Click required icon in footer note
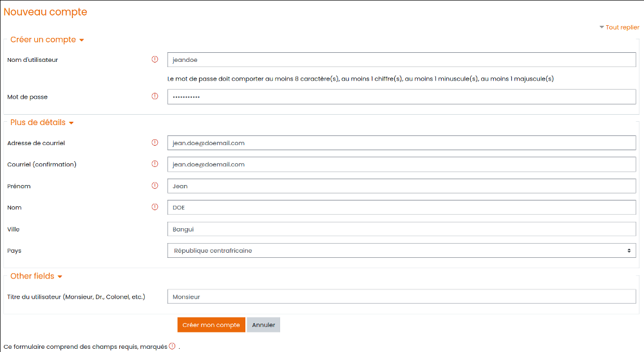The width and height of the screenshot is (644, 352). point(172,346)
